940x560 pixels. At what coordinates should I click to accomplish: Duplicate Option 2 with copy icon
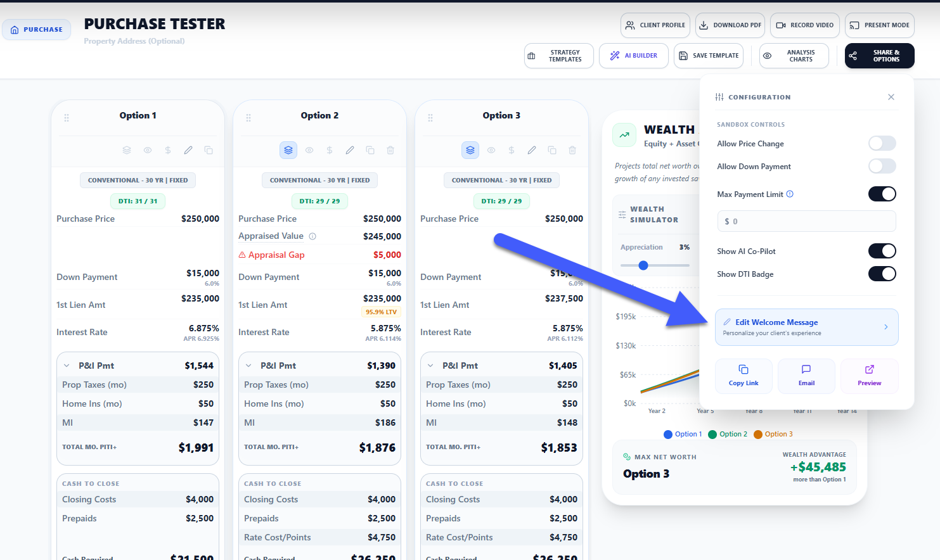pyautogui.click(x=370, y=150)
